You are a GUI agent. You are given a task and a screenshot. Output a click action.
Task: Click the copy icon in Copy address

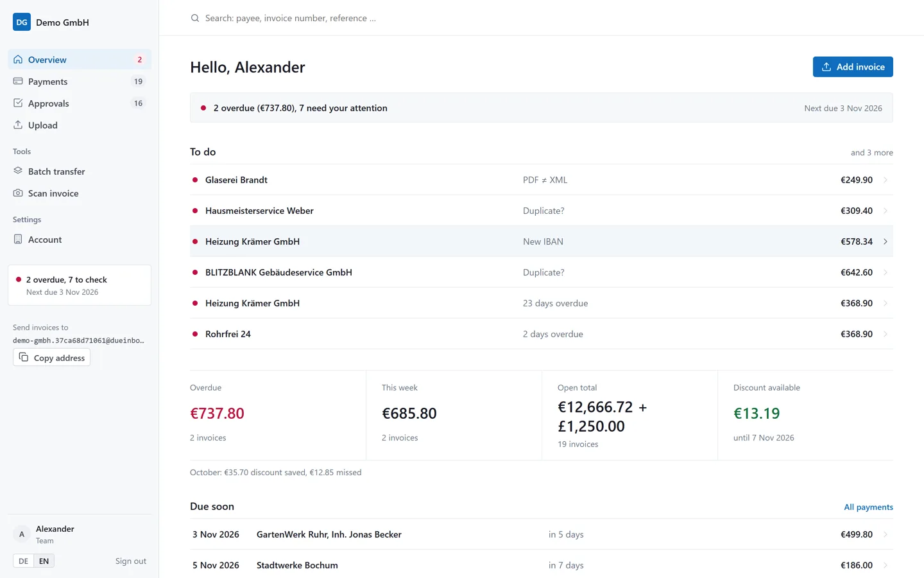(x=24, y=357)
